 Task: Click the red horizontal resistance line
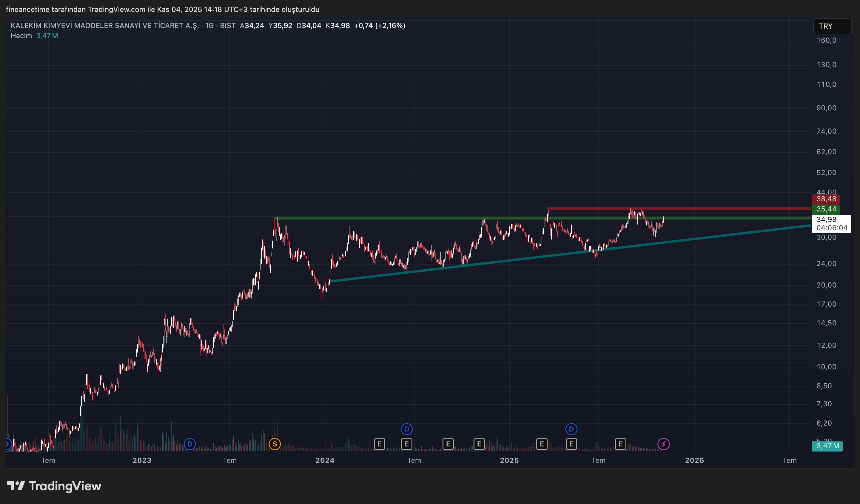coord(717,208)
